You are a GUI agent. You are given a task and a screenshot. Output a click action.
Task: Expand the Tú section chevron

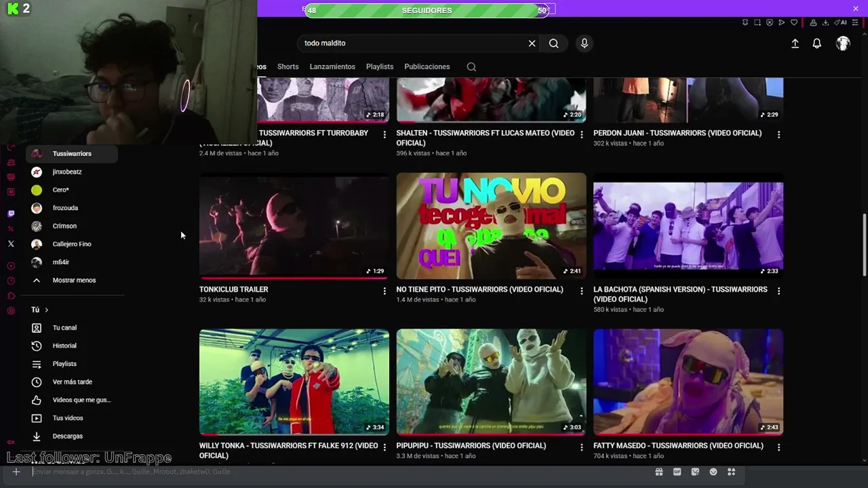pos(46,310)
